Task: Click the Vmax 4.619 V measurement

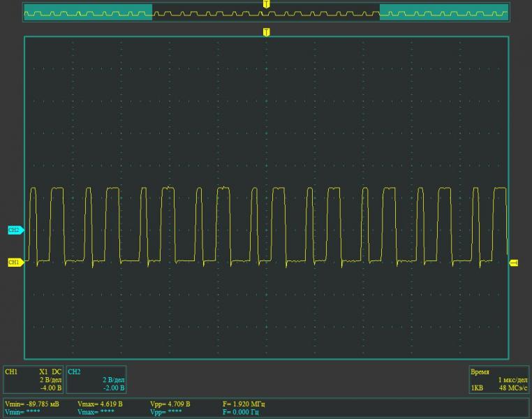Action: coord(100,404)
